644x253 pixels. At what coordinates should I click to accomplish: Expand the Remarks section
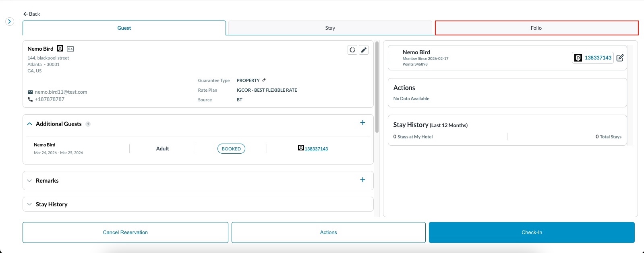(x=29, y=181)
